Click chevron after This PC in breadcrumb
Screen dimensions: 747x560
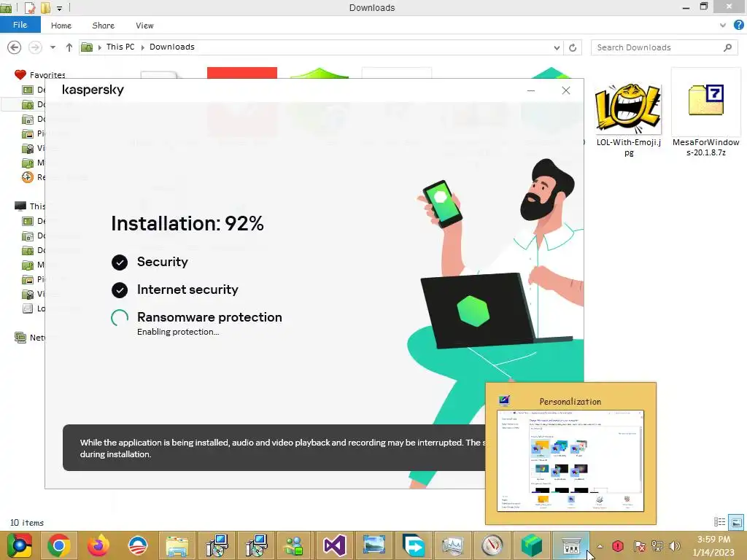tap(142, 47)
